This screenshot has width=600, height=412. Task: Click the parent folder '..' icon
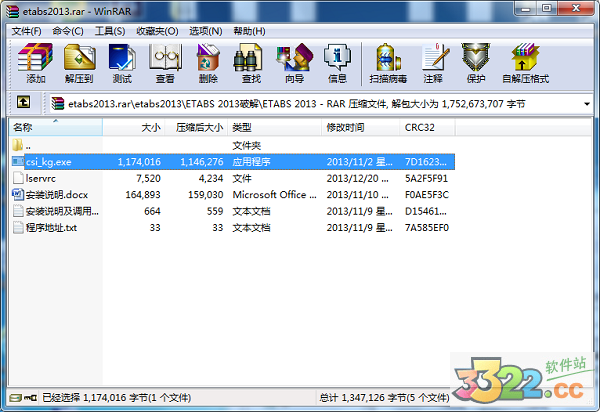pos(18,145)
